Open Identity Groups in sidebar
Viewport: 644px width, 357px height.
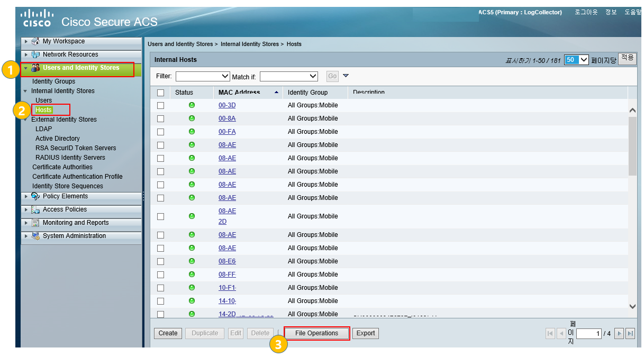pyautogui.click(x=53, y=81)
